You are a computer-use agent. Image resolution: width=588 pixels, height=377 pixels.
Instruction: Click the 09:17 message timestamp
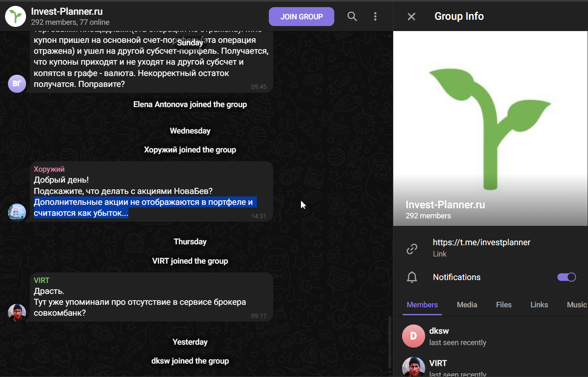pyautogui.click(x=259, y=316)
